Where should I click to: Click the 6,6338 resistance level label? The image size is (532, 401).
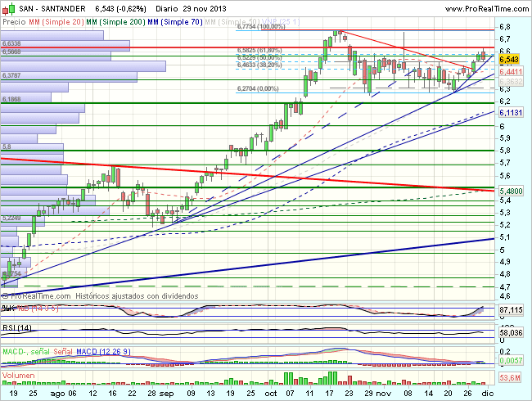click(x=11, y=43)
